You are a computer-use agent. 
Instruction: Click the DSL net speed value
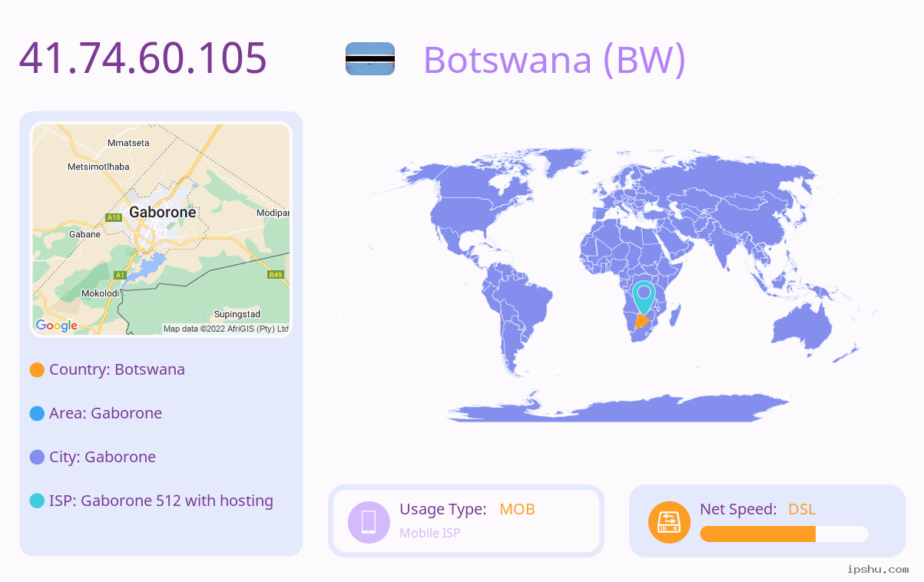[x=802, y=509]
